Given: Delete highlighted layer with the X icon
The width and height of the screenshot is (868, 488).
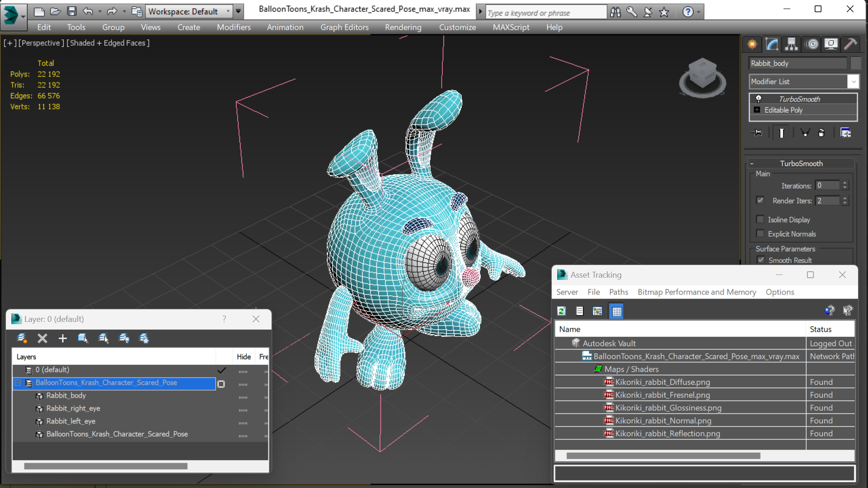Looking at the screenshot, I should point(42,338).
